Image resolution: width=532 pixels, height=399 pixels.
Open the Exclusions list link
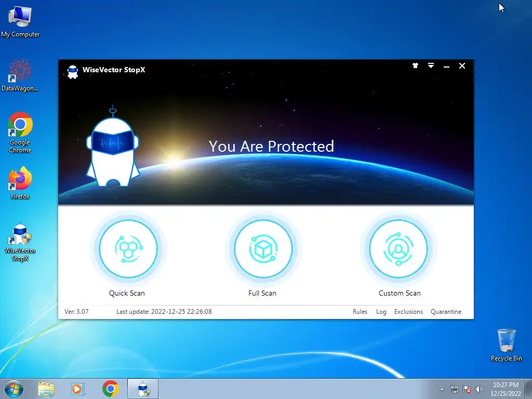click(408, 312)
